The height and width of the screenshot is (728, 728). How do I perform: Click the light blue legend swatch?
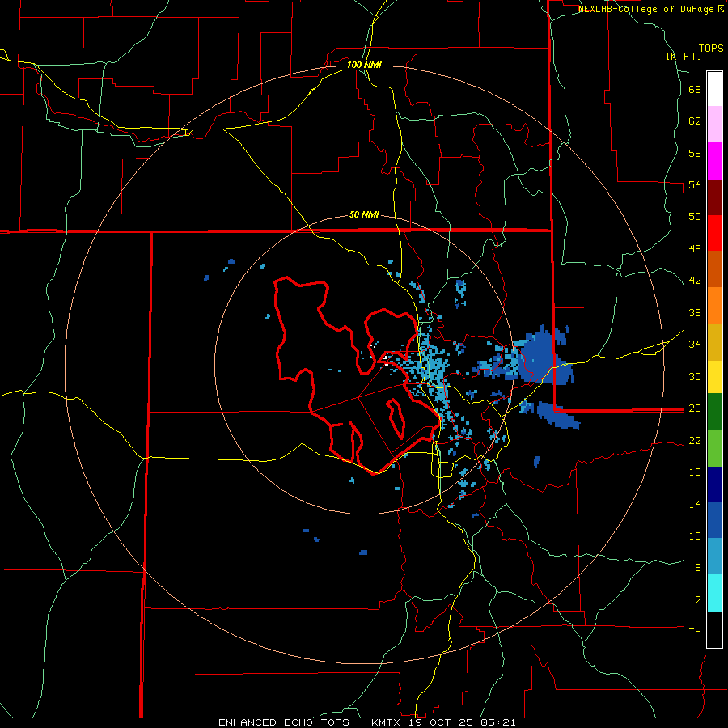pos(714,557)
